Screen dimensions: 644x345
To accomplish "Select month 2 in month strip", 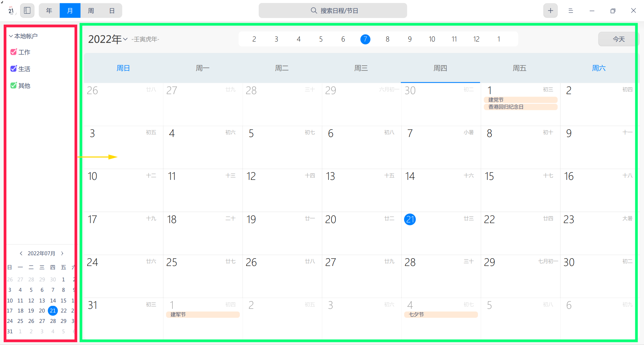I will tap(254, 39).
